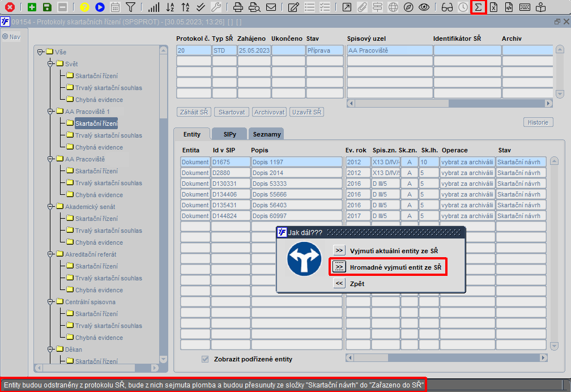The height and width of the screenshot is (392, 571).
Task: Collapse the Svět tree node
Action: click(x=50, y=64)
